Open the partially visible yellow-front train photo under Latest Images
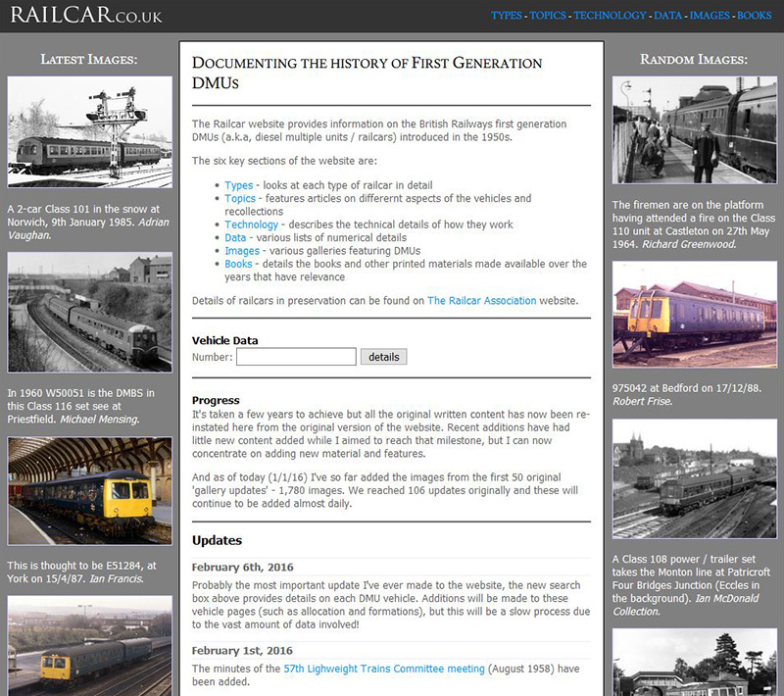Viewport: 784px width, 696px height. (90, 645)
